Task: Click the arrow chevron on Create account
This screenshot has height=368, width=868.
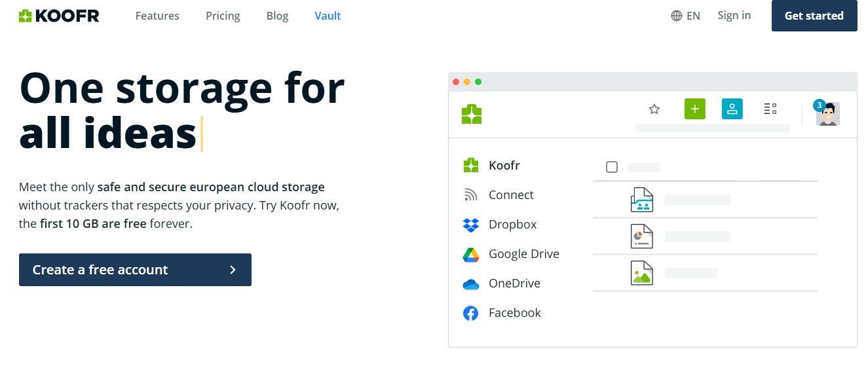Action: (233, 270)
